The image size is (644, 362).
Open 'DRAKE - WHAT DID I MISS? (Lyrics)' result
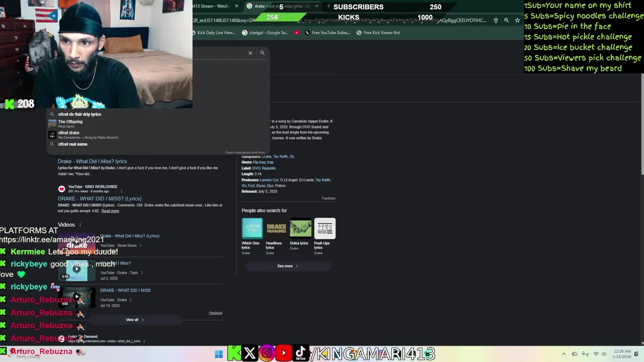[100, 199]
